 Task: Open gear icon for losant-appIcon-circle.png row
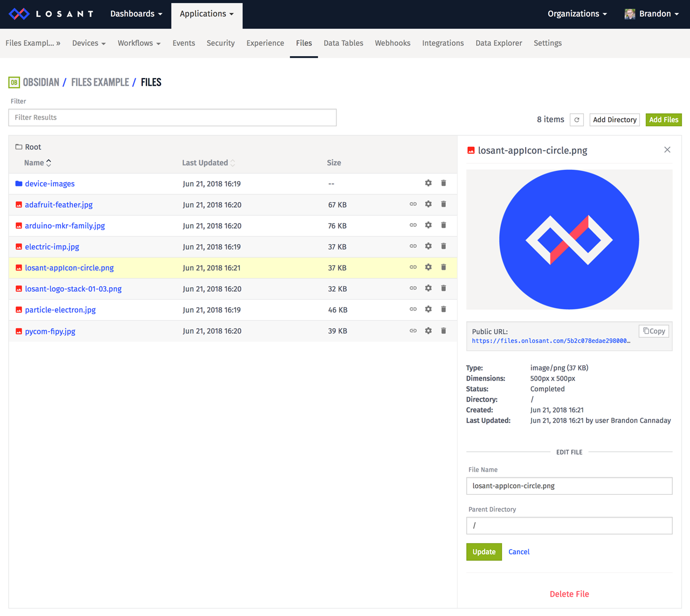pyautogui.click(x=428, y=267)
